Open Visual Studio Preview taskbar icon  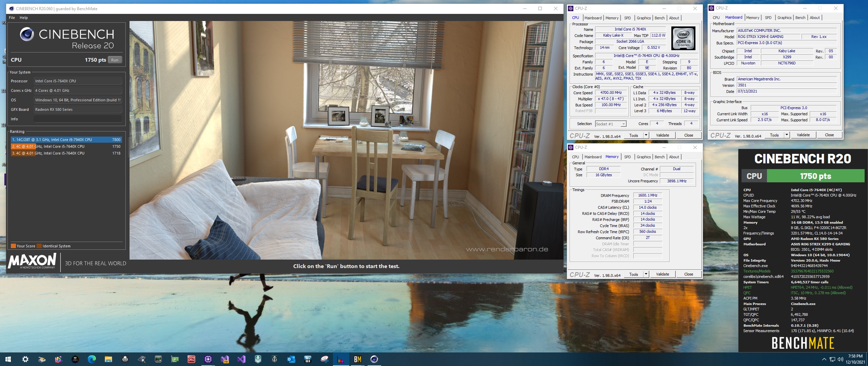point(224,359)
